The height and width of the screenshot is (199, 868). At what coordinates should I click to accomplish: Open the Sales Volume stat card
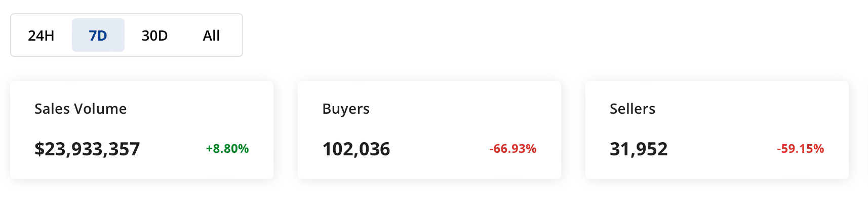point(142,130)
